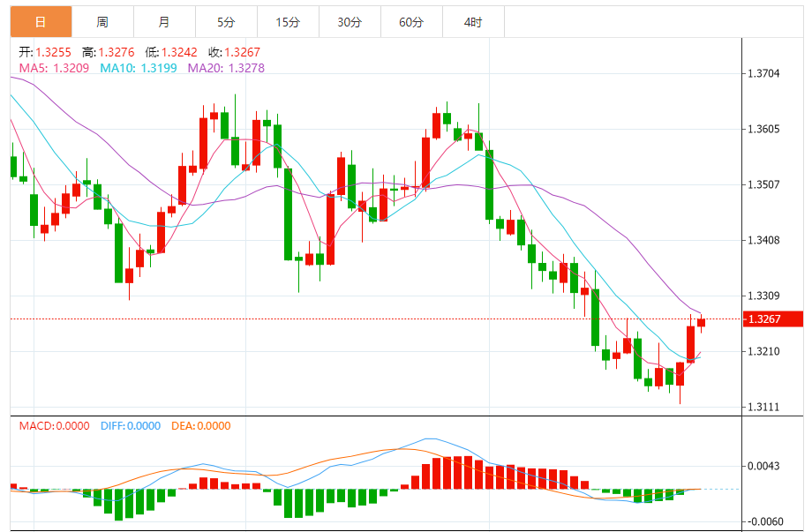Click the DIFF:0.0000 indicator label
This screenshot has height=532, width=812.
click(x=131, y=426)
